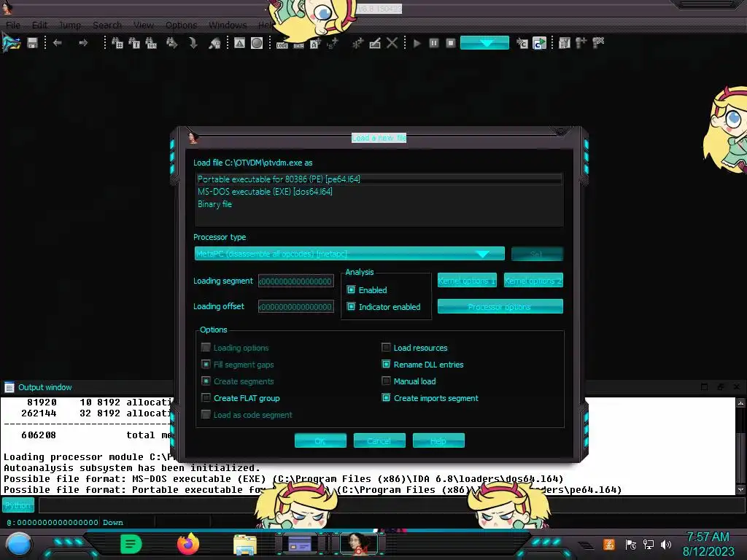Screen dimensions: 747x560
Task: Click the Output window scrollbar up arrow
Action: click(741, 402)
